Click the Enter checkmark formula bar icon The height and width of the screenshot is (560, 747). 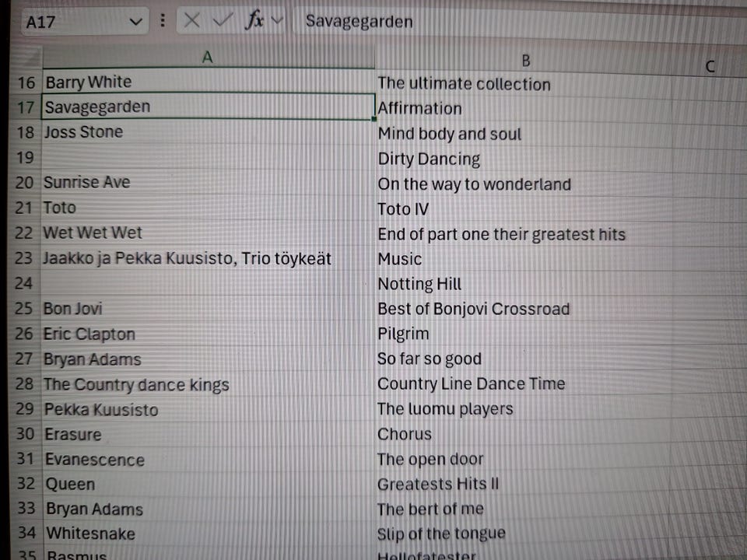point(222,20)
